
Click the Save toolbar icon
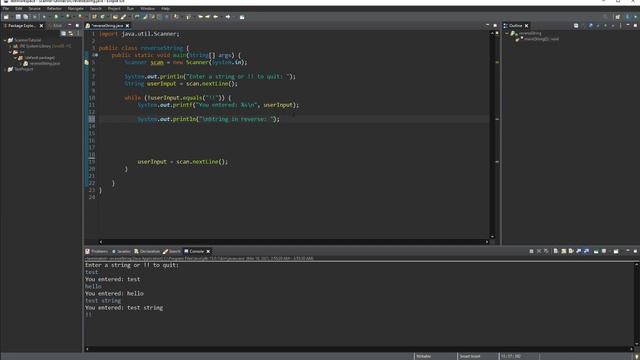(18, 17)
